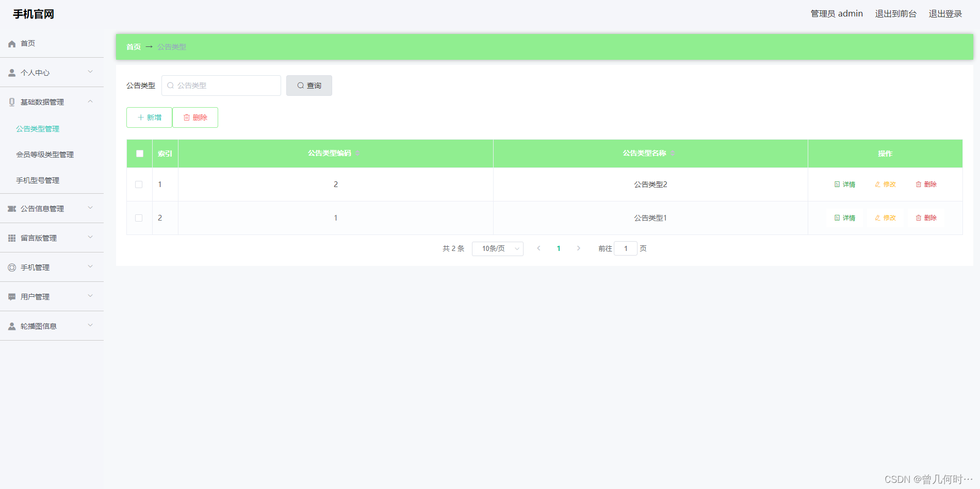Viewport: 980px width, 489px height.
Task: Expand the 轮播图信息 menu chevron
Action: [90, 325]
